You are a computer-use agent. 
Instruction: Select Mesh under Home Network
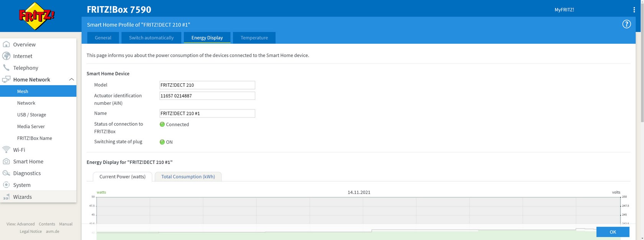(38, 91)
